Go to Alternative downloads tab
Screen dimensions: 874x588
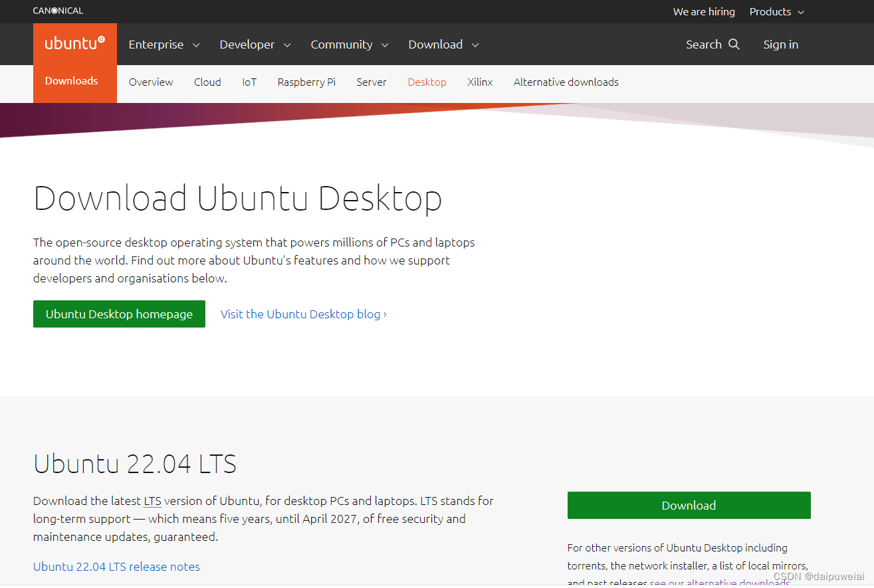coord(566,82)
